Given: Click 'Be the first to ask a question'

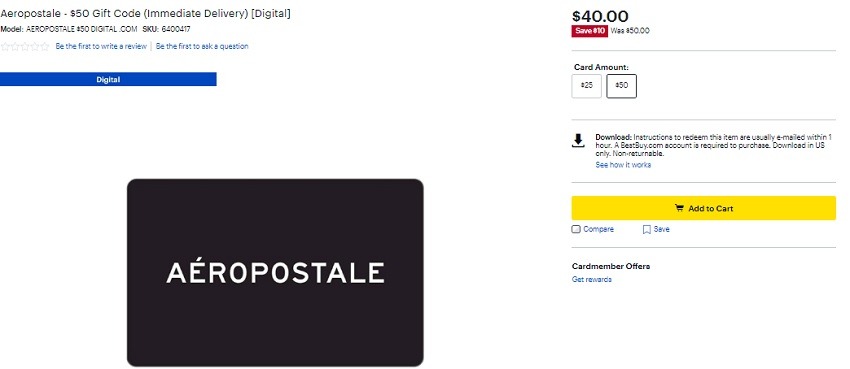Looking at the screenshot, I should [x=202, y=47].
